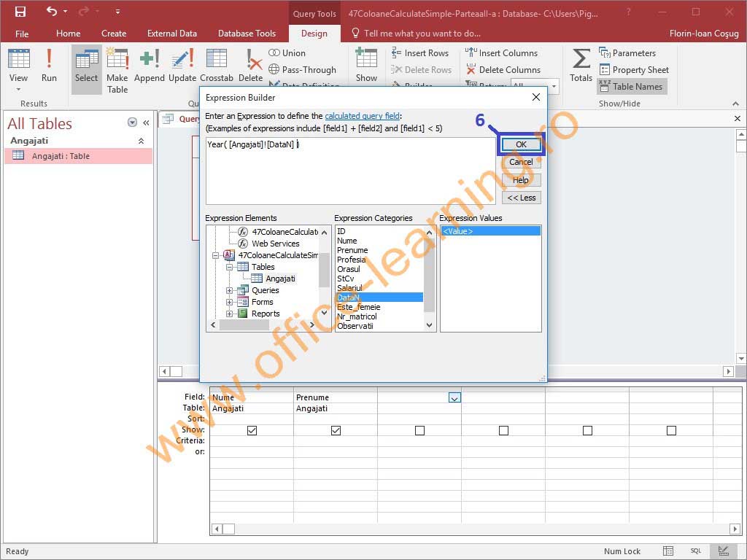Toggle the Show checkbox for the Nume column
Screen dimensions: 747x560
click(252, 430)
